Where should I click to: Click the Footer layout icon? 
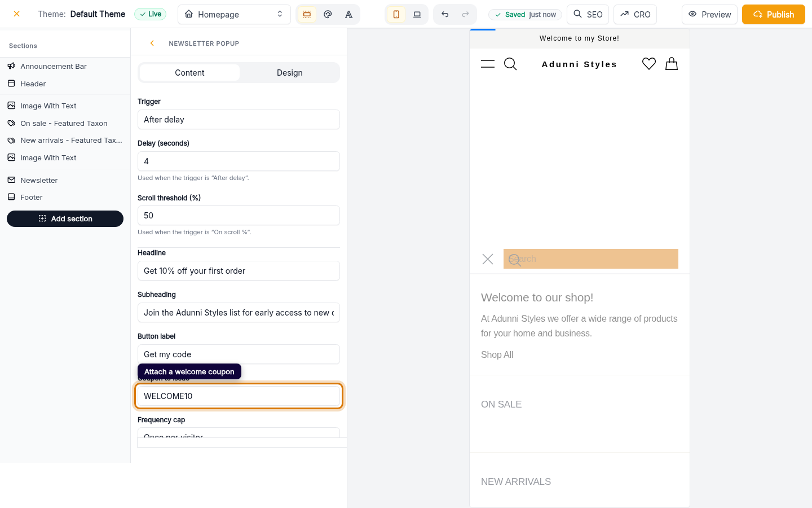(11, 197)
